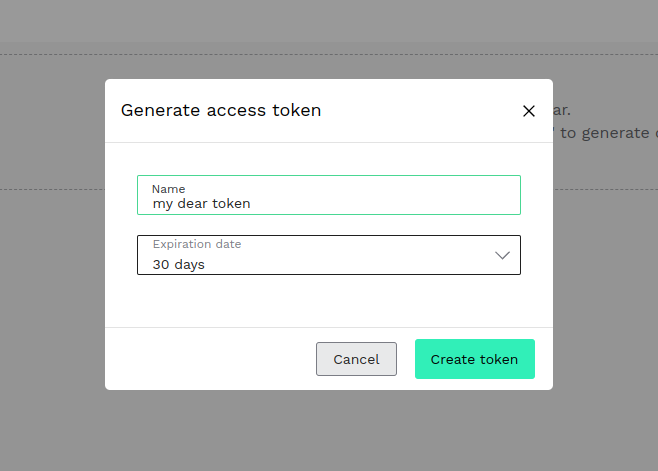Click on "my dear token" text

coord(201,203)
